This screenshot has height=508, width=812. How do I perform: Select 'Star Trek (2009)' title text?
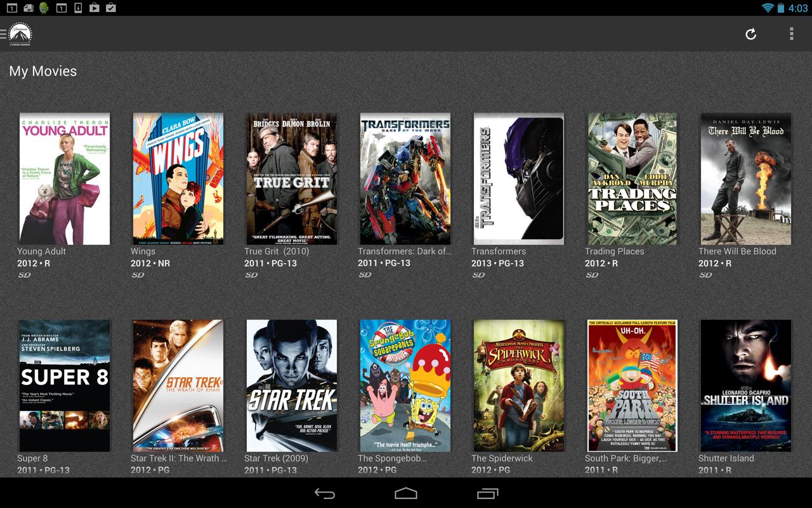point(276,458)
